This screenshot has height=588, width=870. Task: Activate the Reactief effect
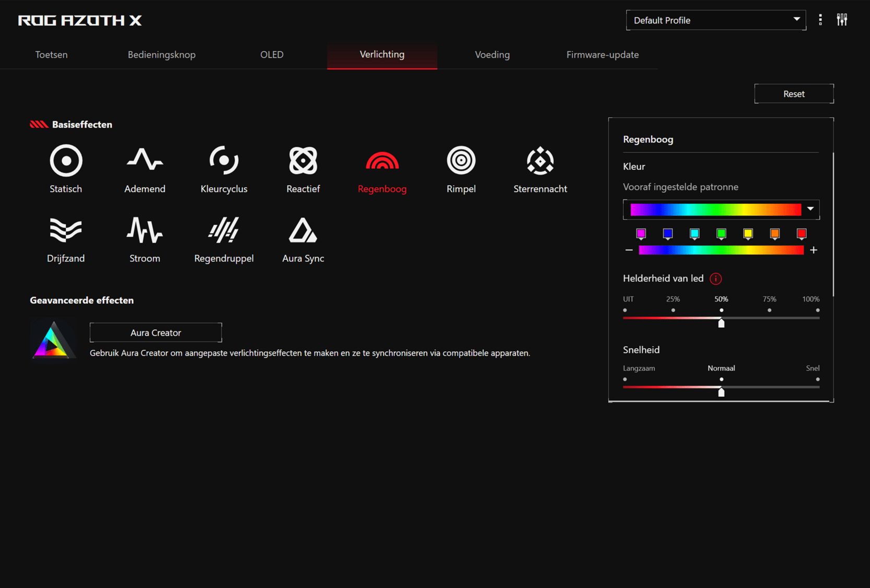[303, 169]
